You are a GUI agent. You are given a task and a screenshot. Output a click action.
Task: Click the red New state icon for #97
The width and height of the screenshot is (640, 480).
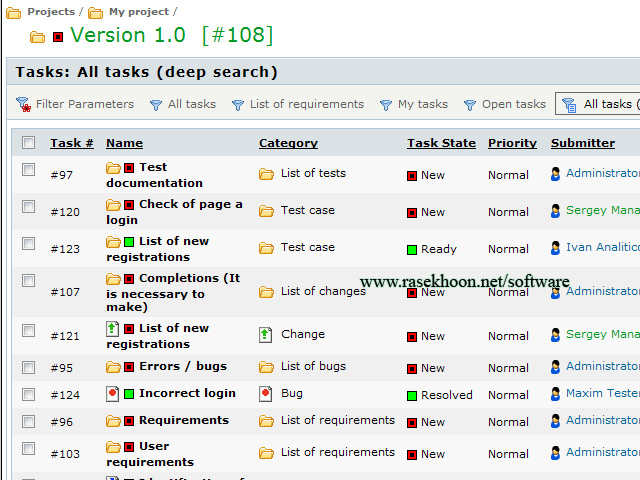(412, 176)
